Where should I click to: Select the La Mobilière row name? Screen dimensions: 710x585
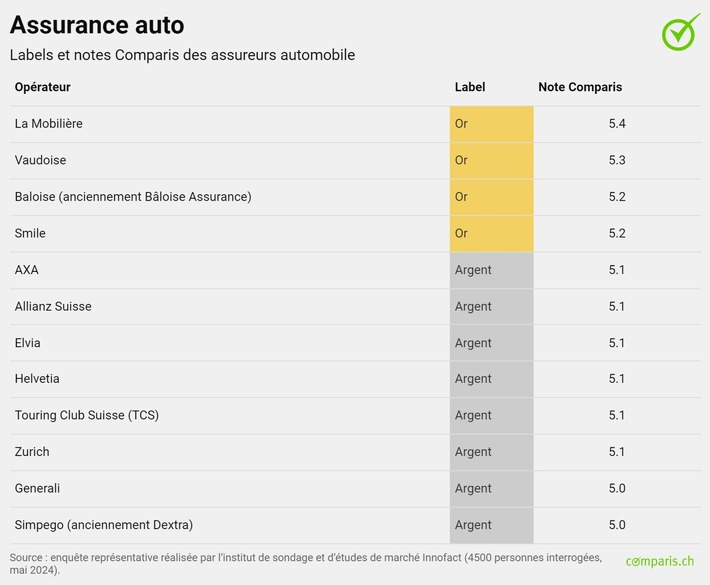point(48,124)
